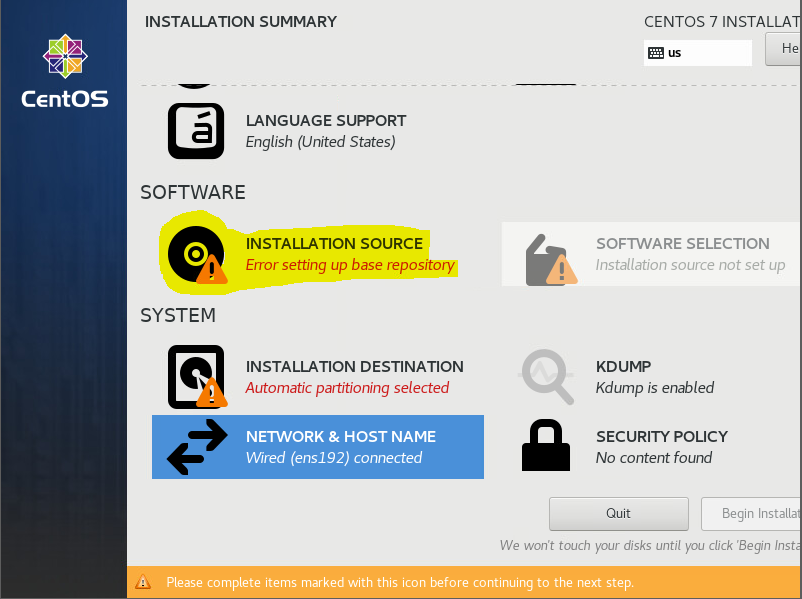
Task: Click the Software Selection package icon
Action: pyautogui.click(x=549, y=258)
